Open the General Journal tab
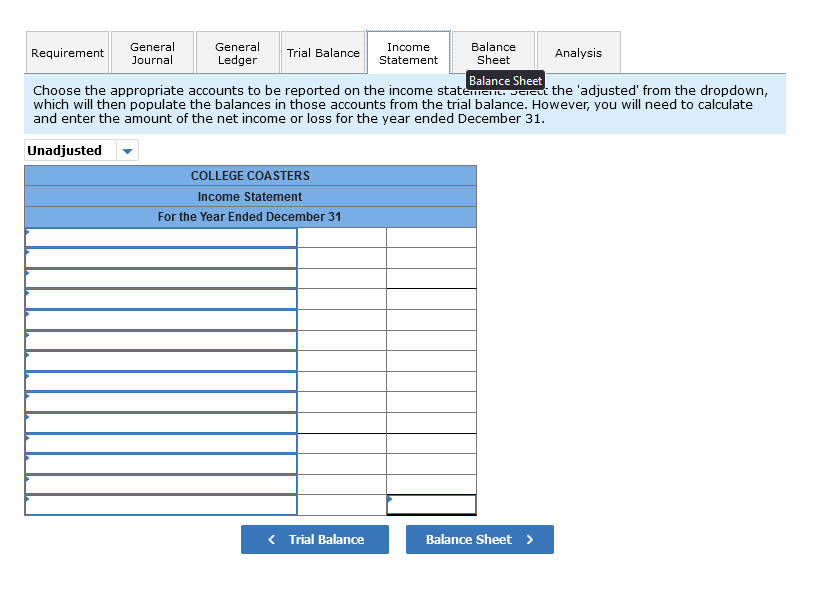 [x=152, y=52]
